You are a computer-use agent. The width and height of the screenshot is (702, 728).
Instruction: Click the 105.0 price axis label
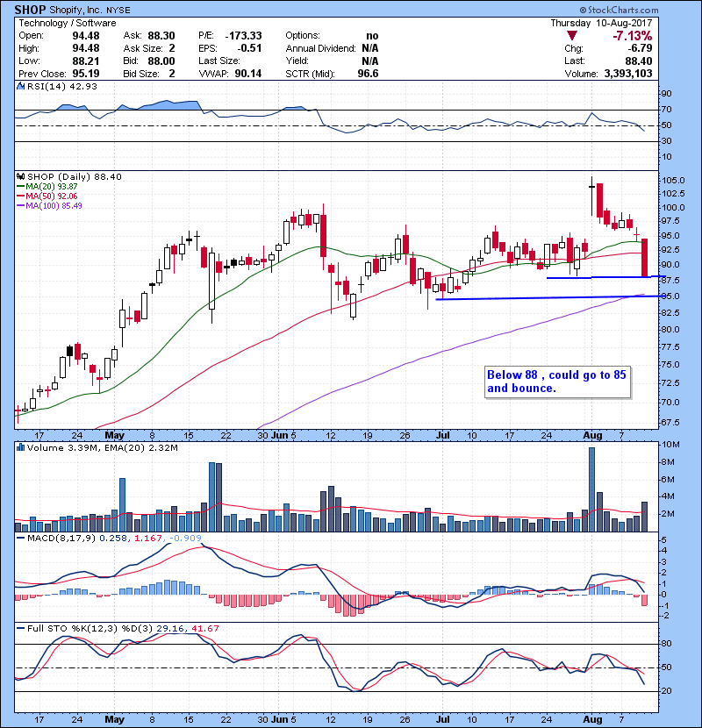(673, 180)
